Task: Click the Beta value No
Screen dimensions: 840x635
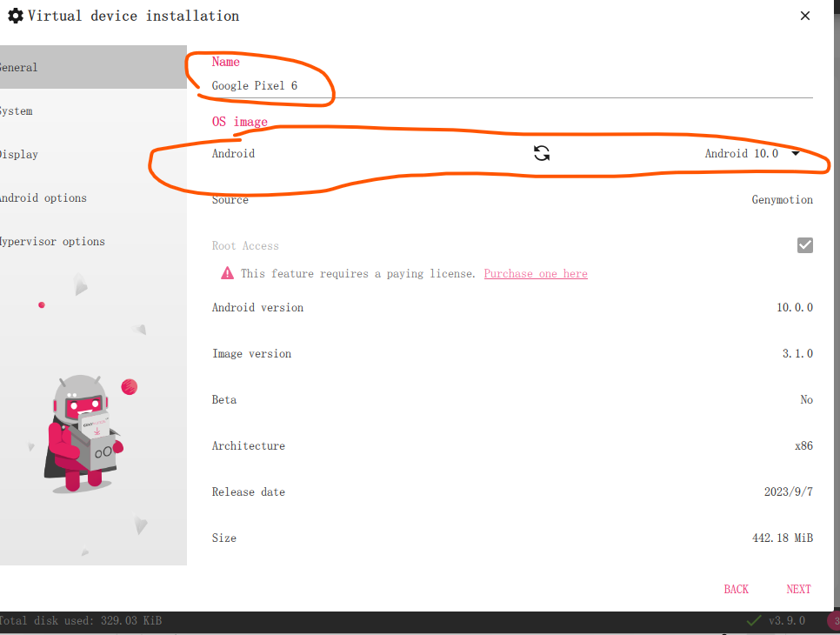Action: tap(806, 400)
